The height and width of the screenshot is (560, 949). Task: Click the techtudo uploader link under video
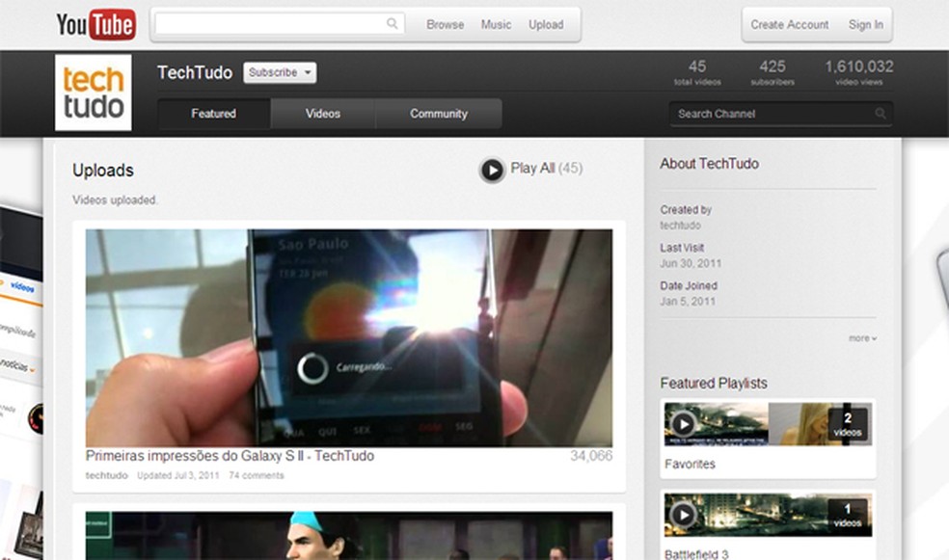[106, 475]
